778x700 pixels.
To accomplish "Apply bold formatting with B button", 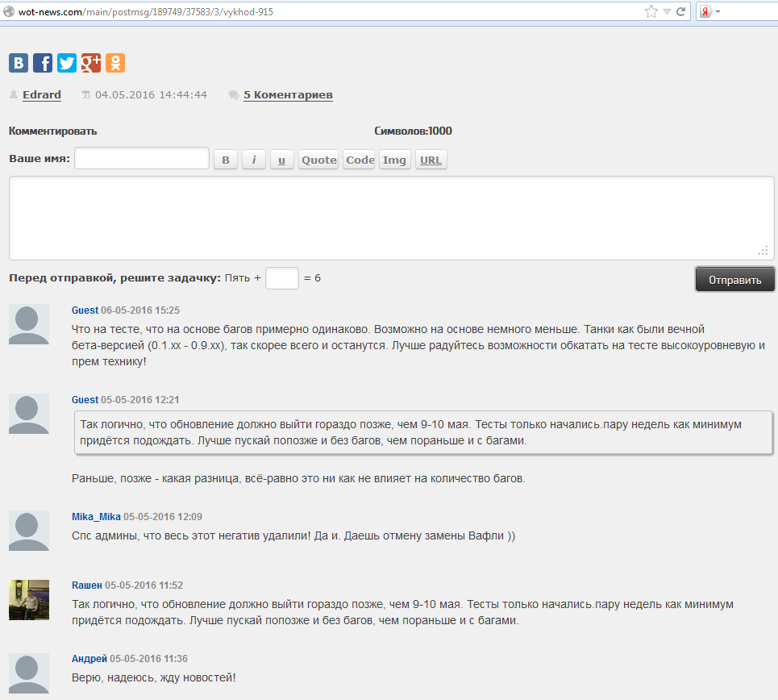I will [x=226, y=160].
